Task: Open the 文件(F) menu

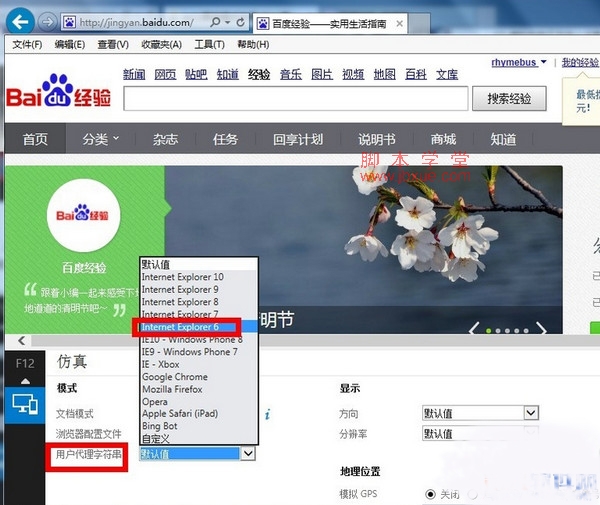Action: coord(27,45)
